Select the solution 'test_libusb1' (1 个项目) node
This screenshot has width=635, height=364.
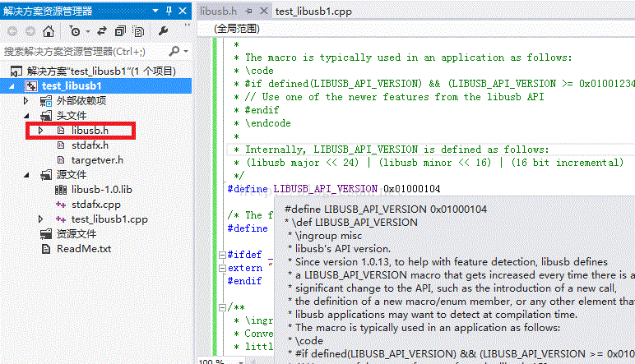101,71
